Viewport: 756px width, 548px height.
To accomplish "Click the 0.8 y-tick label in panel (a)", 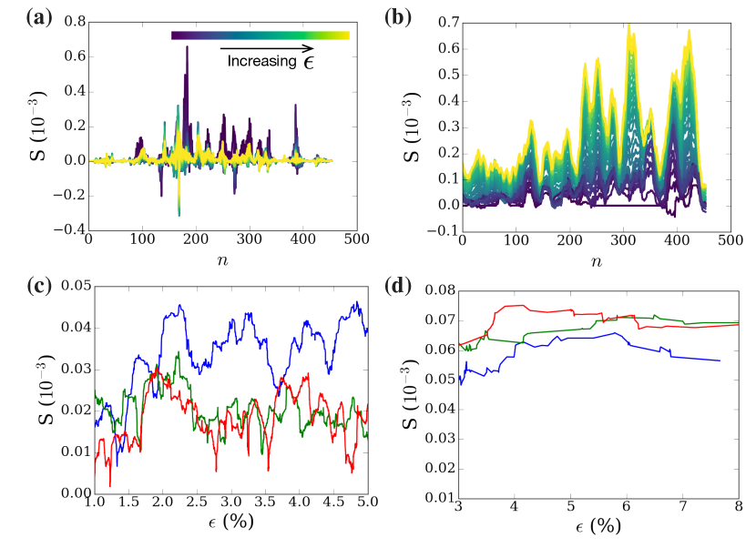I will coord(75,22).
